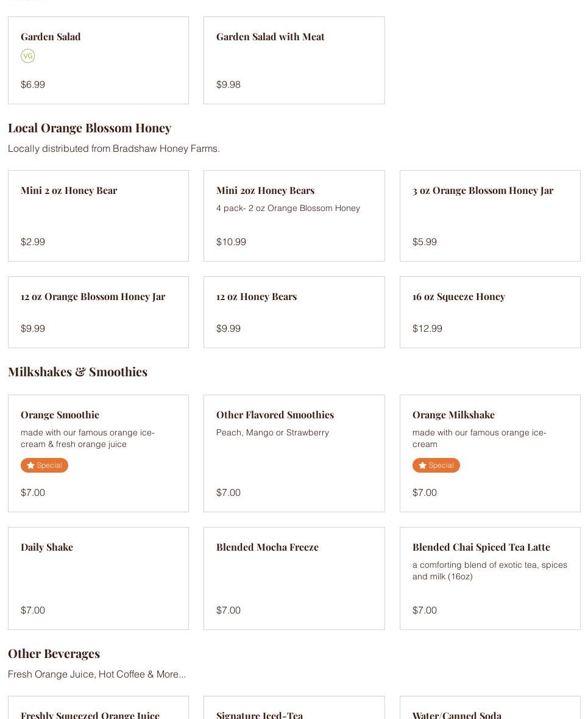Screen dimensions: 588x719
Task: Choose the 3 oz Orange Blossom Honey Jar
Action: tap(489, 215)
